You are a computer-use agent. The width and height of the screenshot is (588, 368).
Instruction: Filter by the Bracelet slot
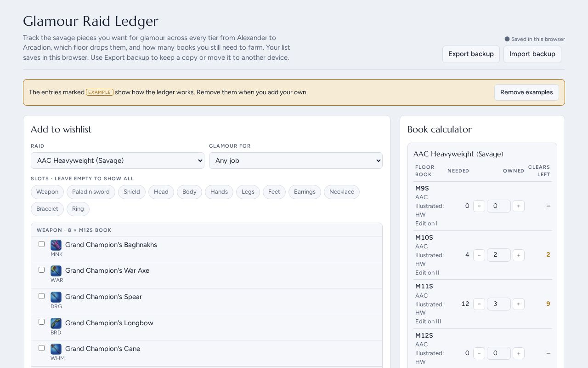[x=47, y=209]
